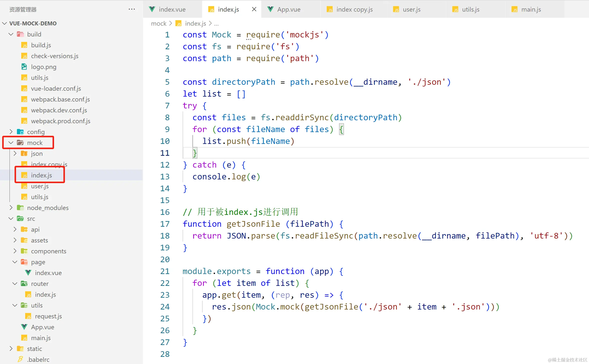Close the index.js editor tab
The image size is (589, 364).
coord(254,9)
